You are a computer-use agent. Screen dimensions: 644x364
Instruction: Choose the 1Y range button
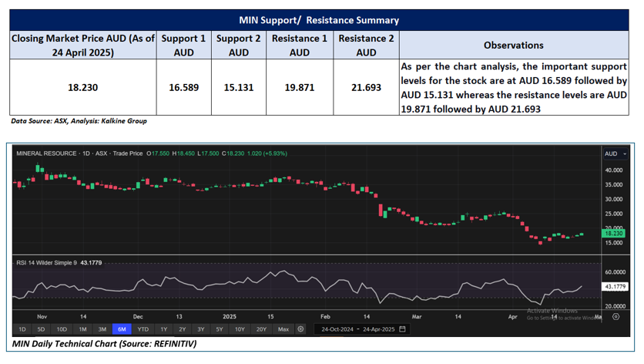pos(163,329)
